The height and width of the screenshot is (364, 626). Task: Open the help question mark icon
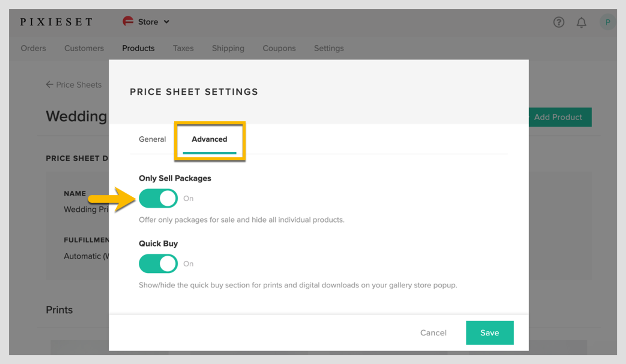click(559, 22)
